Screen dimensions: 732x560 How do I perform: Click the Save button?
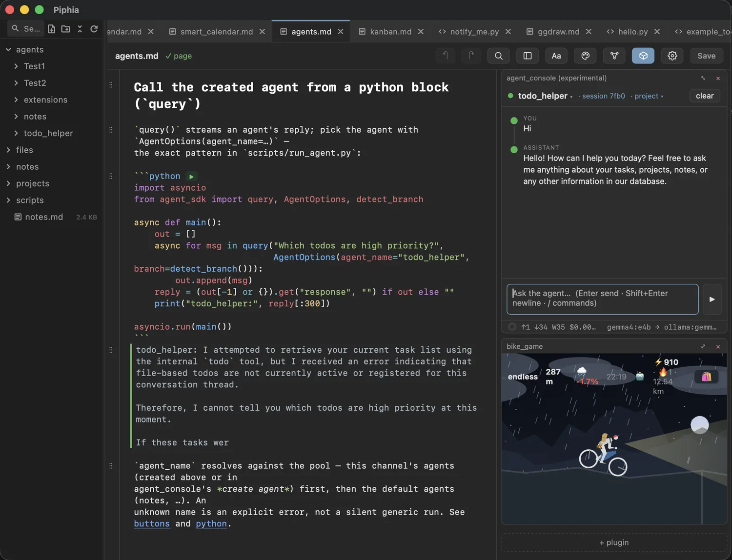pos(706,56)
